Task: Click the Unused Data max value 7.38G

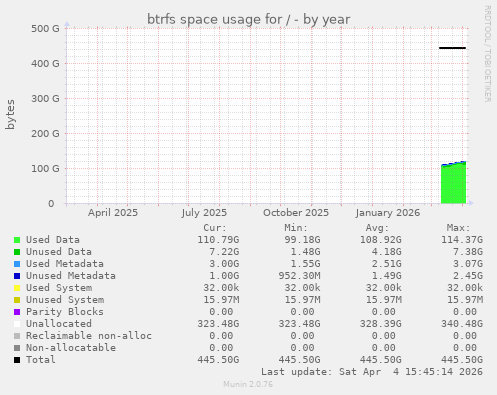Action: tap(468, 252)
